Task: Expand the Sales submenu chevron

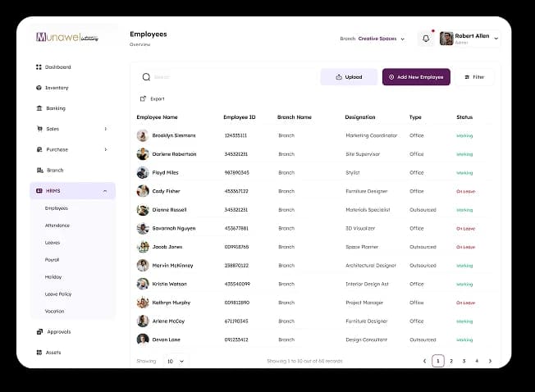Action: (105, 129)
